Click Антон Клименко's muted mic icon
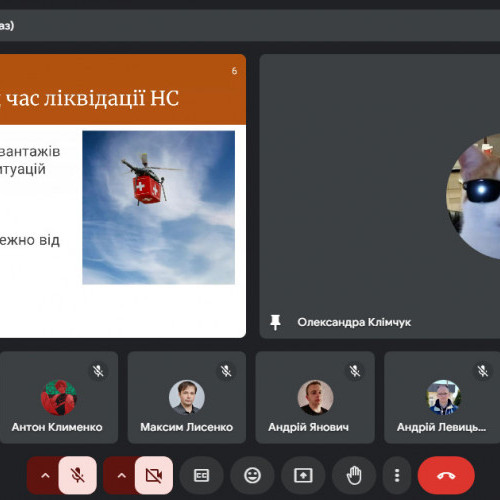The image size is (500, 500). pyautogui.click(x=98, y=371)
